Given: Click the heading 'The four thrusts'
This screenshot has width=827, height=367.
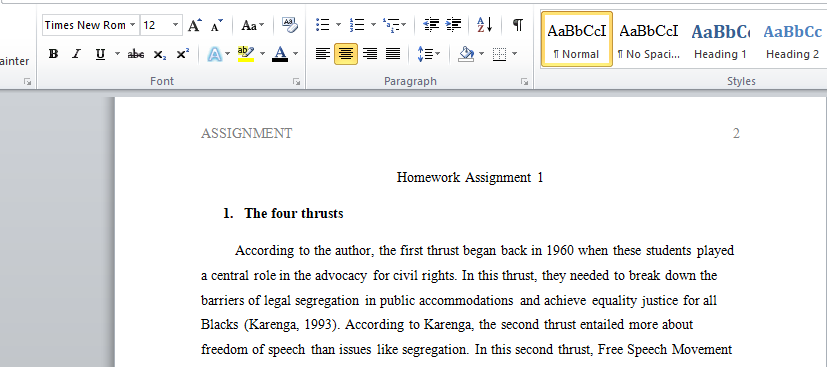Looking at the screenshot, I should [x=294, y=214].
